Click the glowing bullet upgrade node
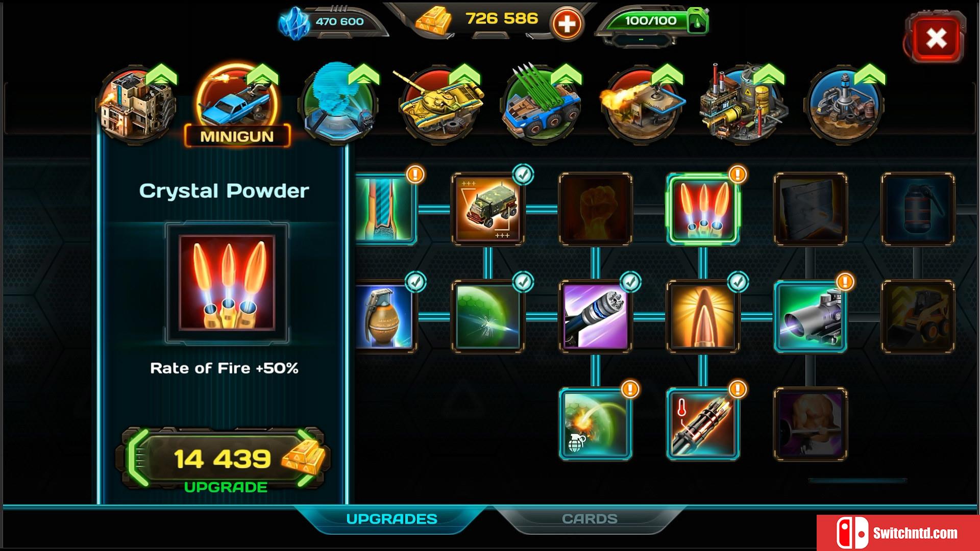The height and width of the screenshot is (551, 980). [x=703, y=316]
